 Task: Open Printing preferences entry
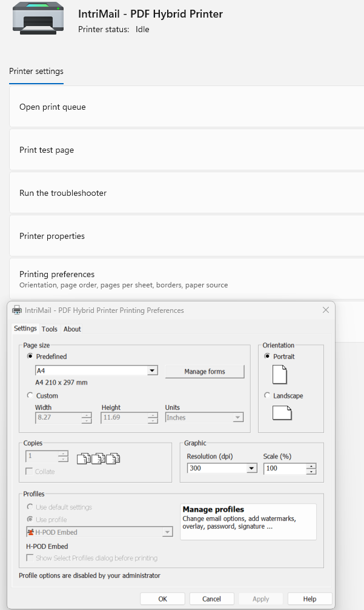187,279
